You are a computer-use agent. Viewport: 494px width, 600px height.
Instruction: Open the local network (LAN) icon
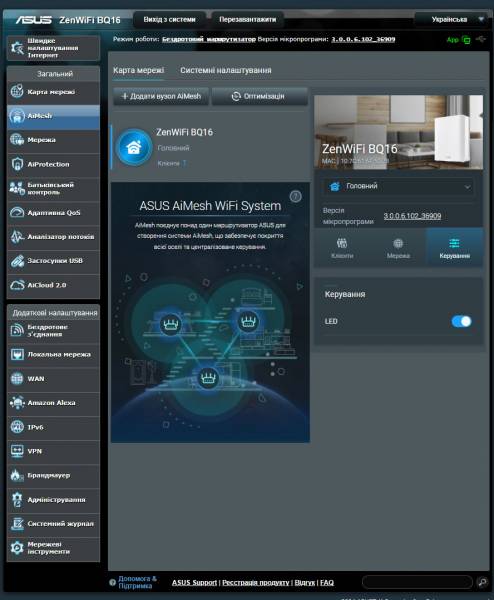pyautogui.click(x=17, y=354)
